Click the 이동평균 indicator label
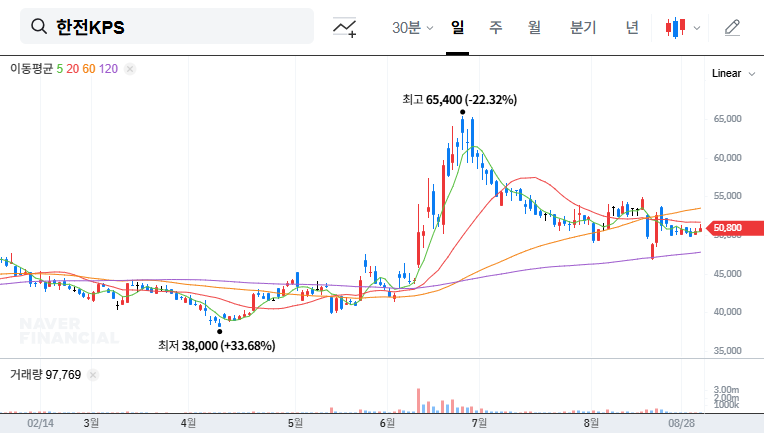 pyautogui.click(x=31, y=69)
